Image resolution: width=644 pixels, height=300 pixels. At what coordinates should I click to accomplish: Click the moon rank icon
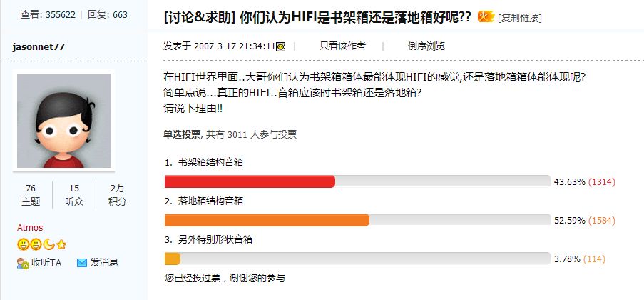click(x=48, y=244)
